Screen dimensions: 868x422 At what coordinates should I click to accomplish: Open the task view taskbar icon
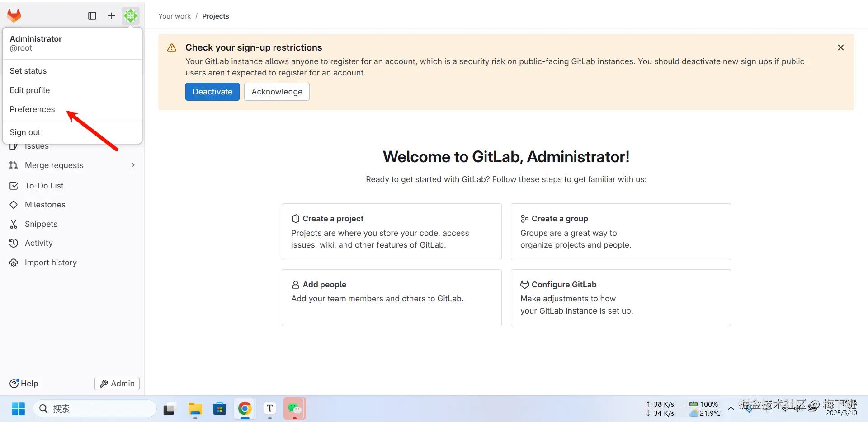[169, 409]
